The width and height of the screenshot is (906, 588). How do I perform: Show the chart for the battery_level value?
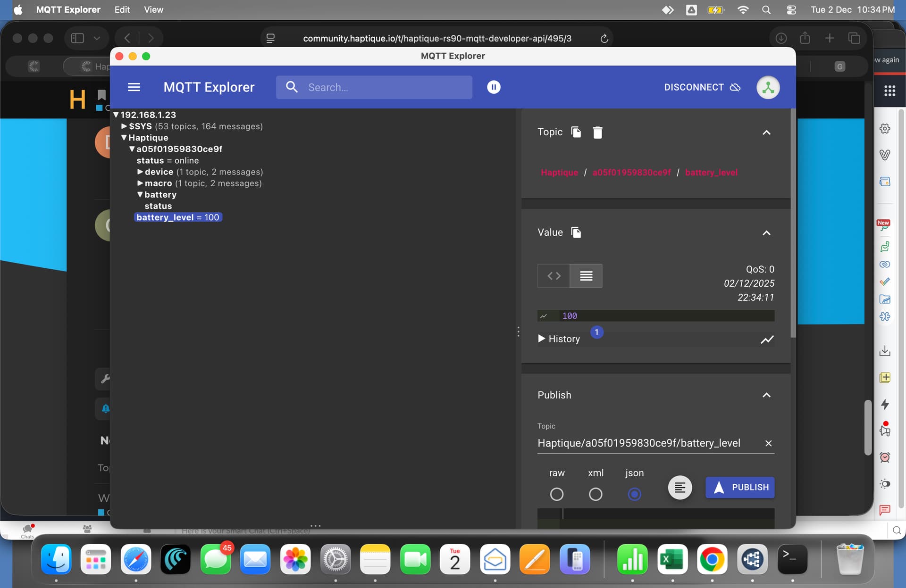click(767, 340)
